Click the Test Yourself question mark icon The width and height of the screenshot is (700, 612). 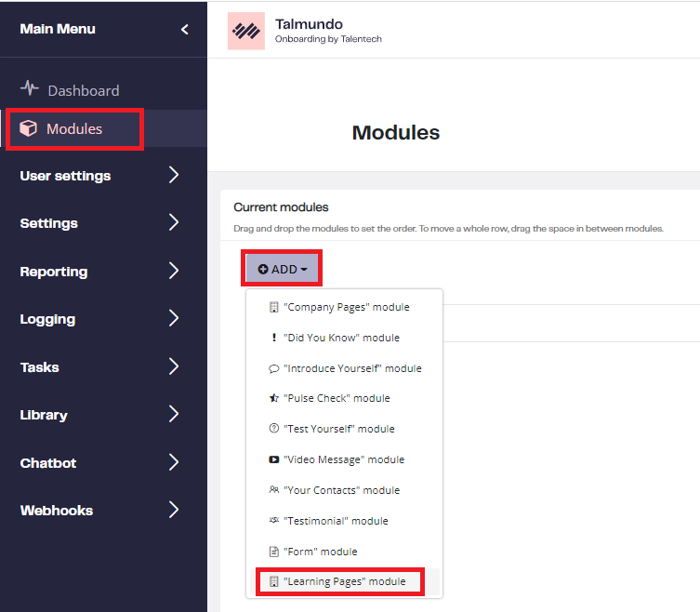coord(273,429)
